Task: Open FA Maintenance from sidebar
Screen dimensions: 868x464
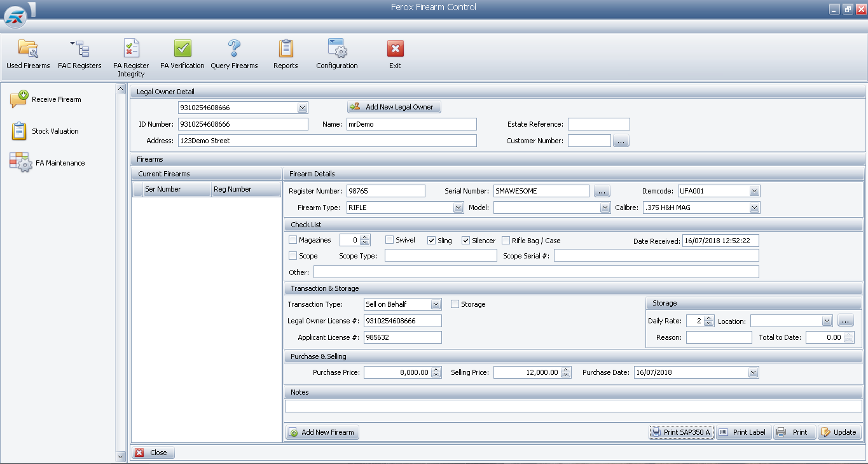Action: tap(47, 163)
